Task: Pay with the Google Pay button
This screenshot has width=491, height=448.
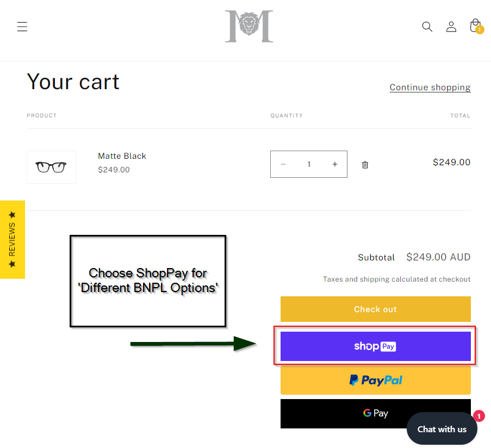Action: tap(375, 414)
